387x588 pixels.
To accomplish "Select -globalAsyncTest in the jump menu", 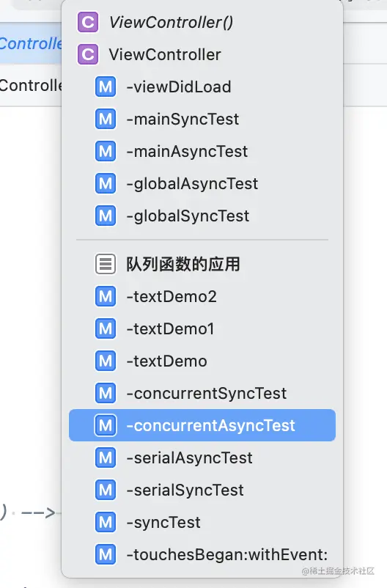I will [202, 183].
